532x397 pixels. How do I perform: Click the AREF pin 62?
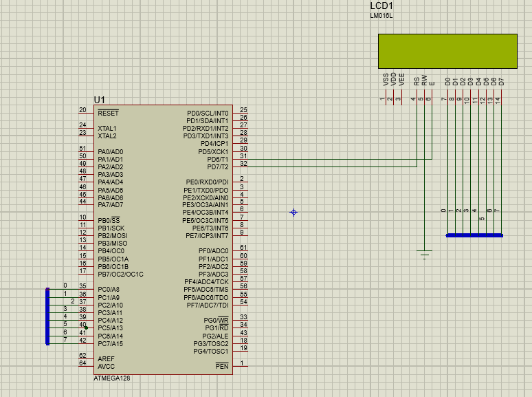[x=85, y=358]
